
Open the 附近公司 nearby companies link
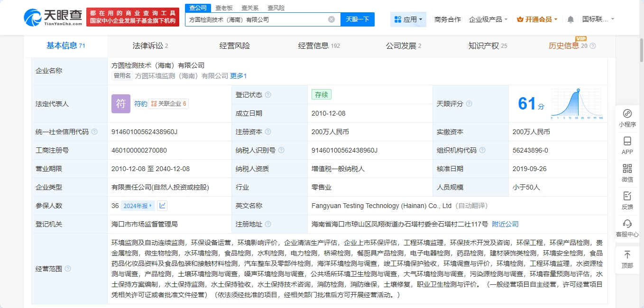point(505,224)
